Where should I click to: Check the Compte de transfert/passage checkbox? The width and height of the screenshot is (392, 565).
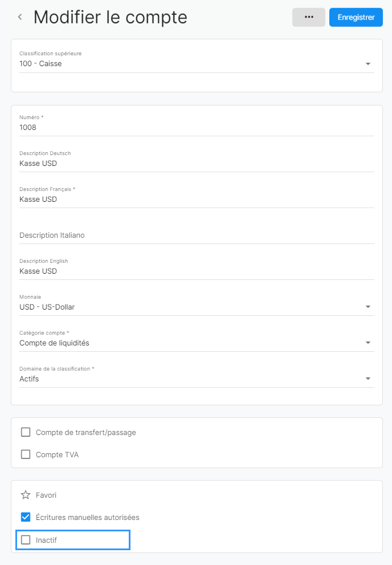coord(26,432)
